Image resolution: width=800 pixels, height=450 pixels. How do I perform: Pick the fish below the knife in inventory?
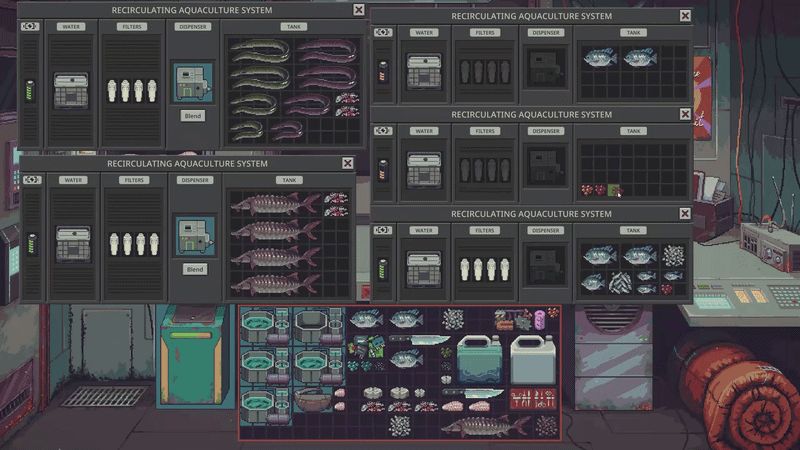coord(406,360)
